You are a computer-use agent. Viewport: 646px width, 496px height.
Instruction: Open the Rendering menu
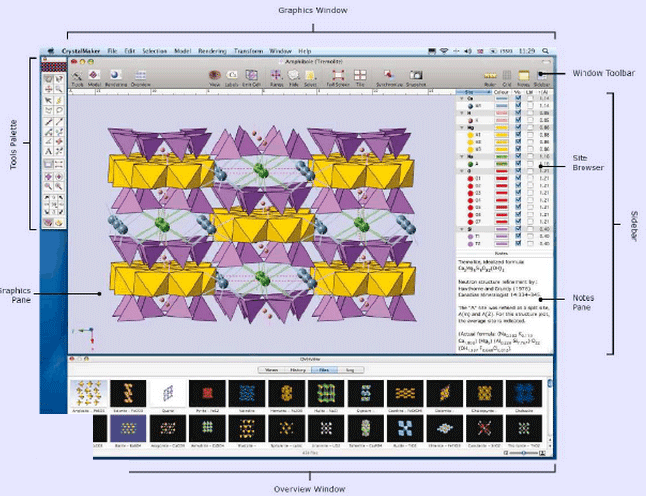[x=212, y=51]
